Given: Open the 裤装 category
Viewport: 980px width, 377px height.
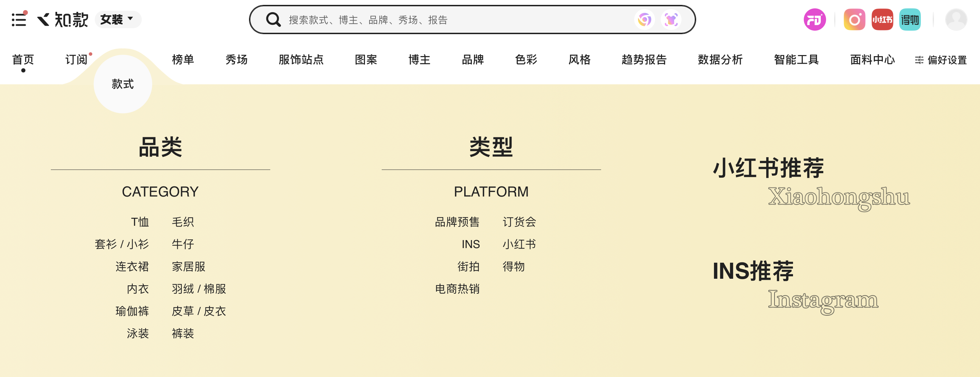Looking at the screenshot, I should [x=182, y=333].
